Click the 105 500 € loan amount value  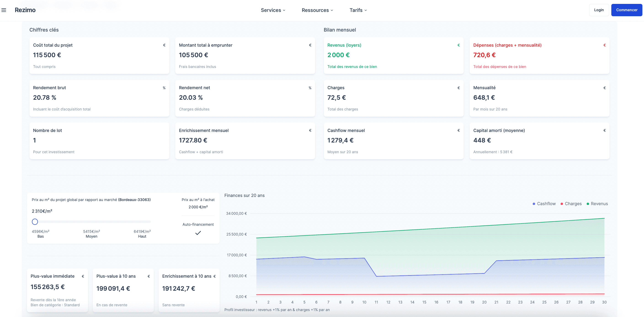tap(193, 55)
